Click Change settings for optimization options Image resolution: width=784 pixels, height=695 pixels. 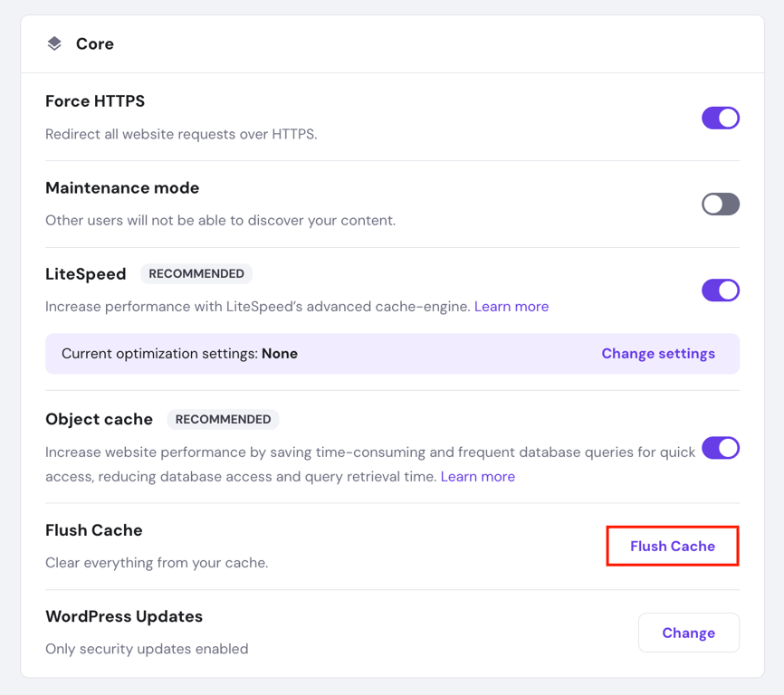coord(658,353)
